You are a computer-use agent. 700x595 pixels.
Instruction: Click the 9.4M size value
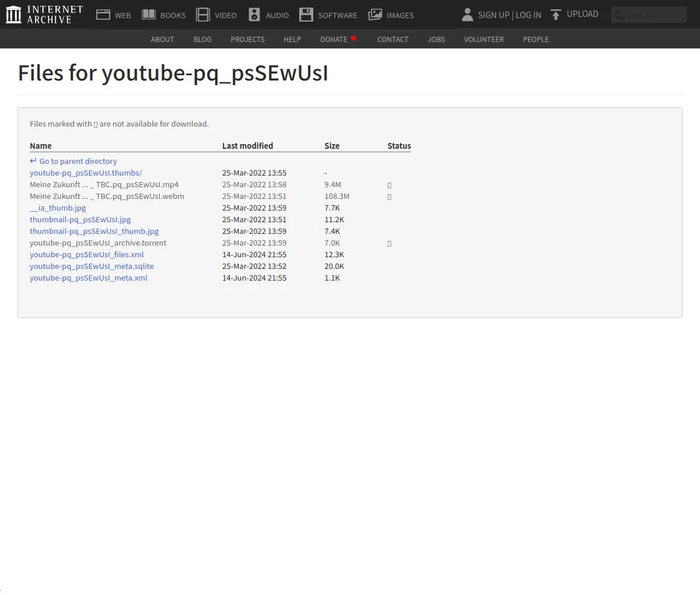pos(332,184)
